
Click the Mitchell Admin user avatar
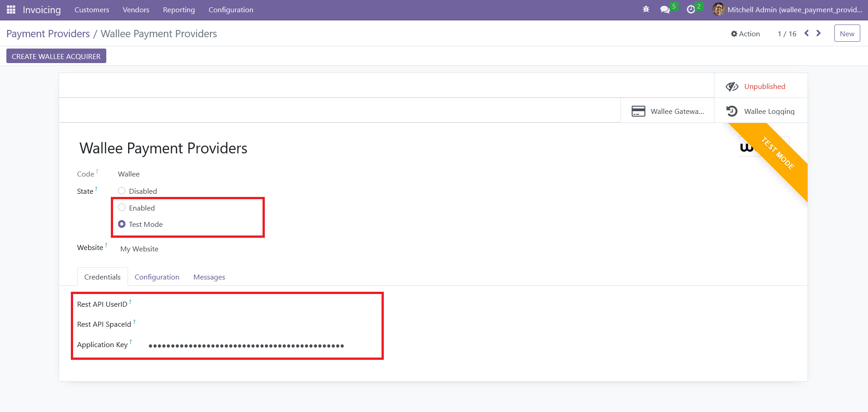718,10
